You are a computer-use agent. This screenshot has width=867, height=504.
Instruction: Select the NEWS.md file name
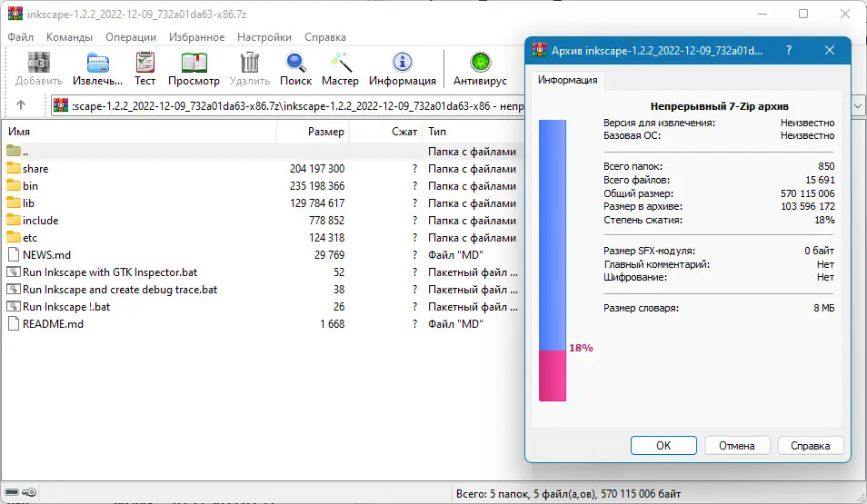pos(46,255)
